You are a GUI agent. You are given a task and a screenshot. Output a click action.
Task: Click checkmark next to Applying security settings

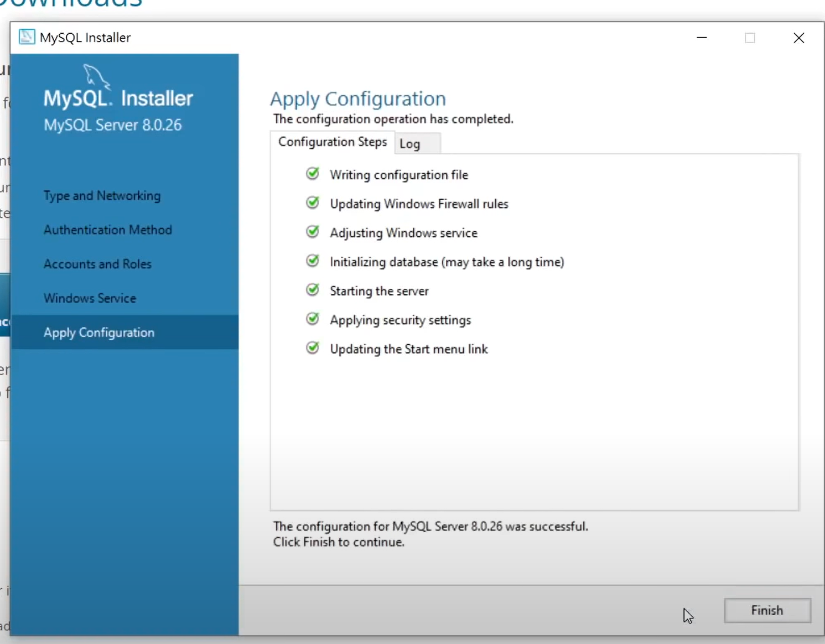tap(313, 319)
